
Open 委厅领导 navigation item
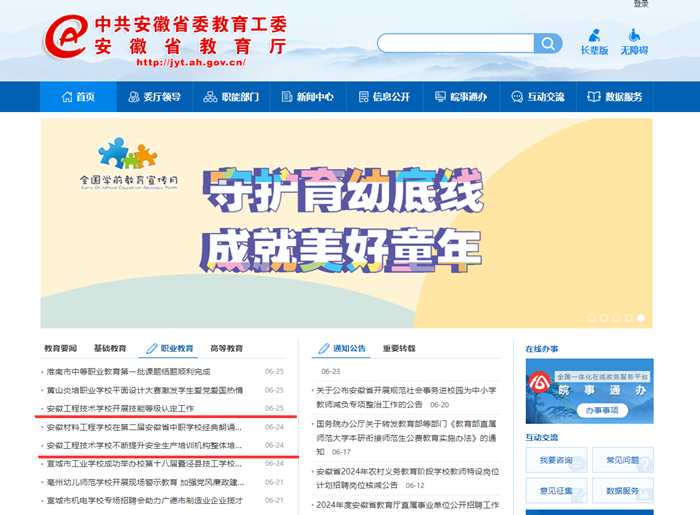click(155, 97)
